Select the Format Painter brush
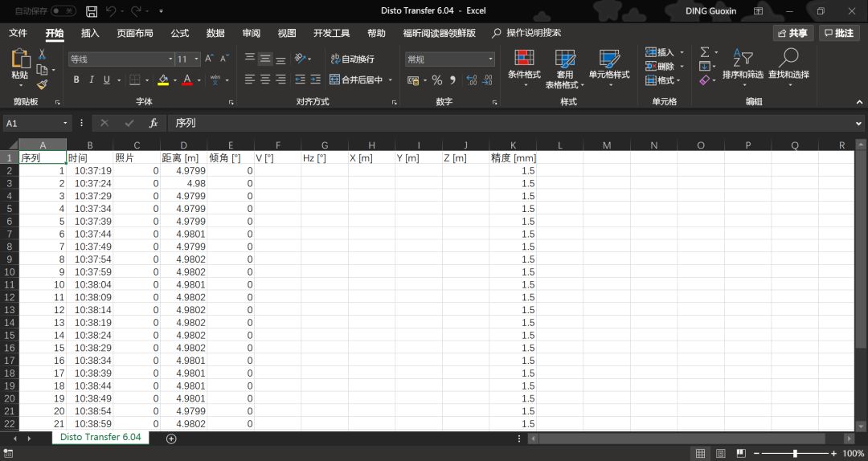868x461 pixels. (x=42, y=84)
